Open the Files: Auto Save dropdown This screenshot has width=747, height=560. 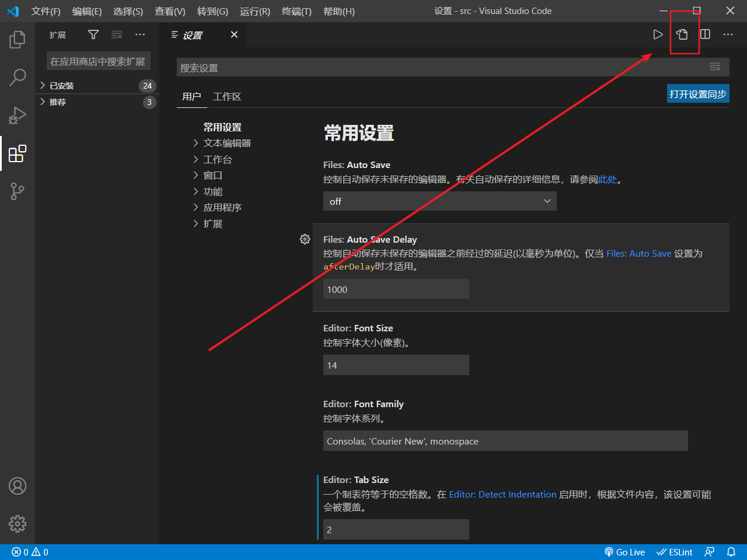pos(440,201)
